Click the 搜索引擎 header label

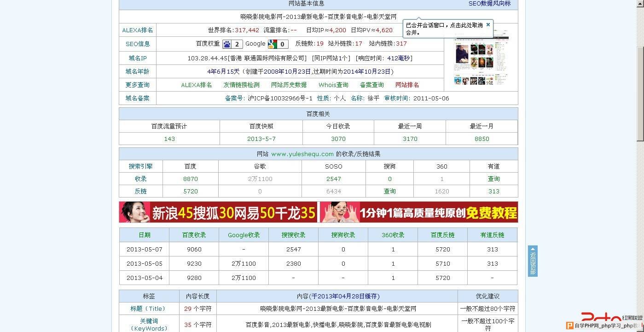(140, 166)
